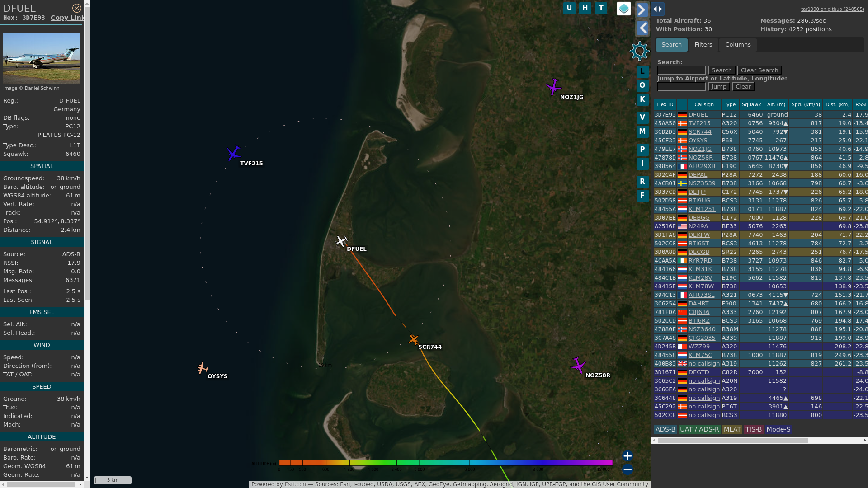The width and height of the screenshot is (868, 488).
Task: Toggle the H map button
Action: (585, 8)
